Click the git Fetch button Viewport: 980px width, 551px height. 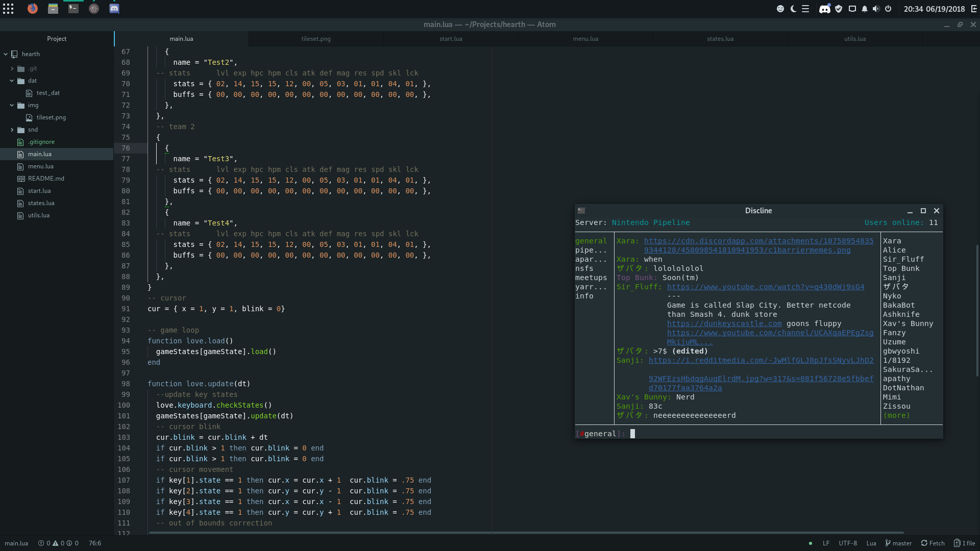933,543
